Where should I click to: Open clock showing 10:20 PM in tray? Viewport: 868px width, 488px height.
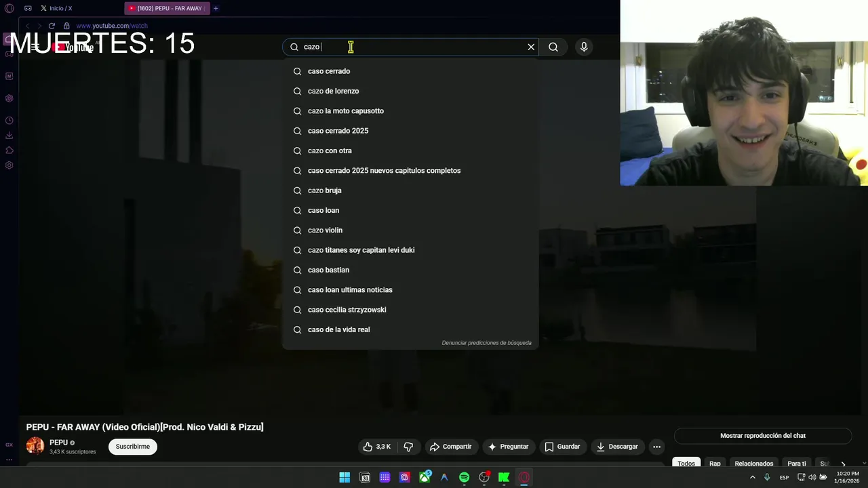click(848, 477)
